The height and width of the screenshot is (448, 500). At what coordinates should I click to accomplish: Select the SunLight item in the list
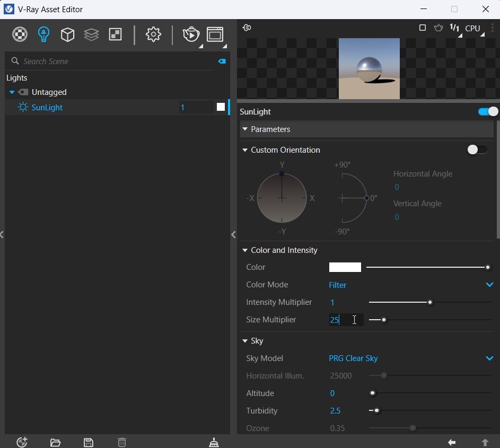(x=47, y=108)
